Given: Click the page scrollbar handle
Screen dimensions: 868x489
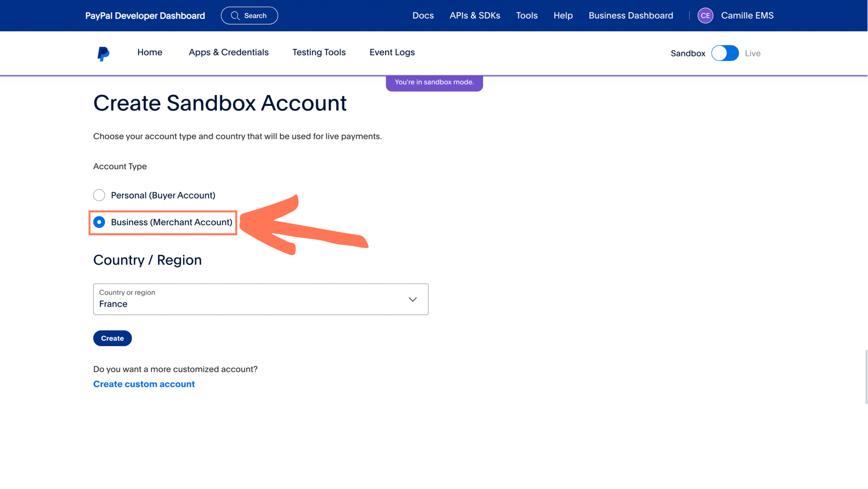Looking at the screenshot, I should coord(866,376).
